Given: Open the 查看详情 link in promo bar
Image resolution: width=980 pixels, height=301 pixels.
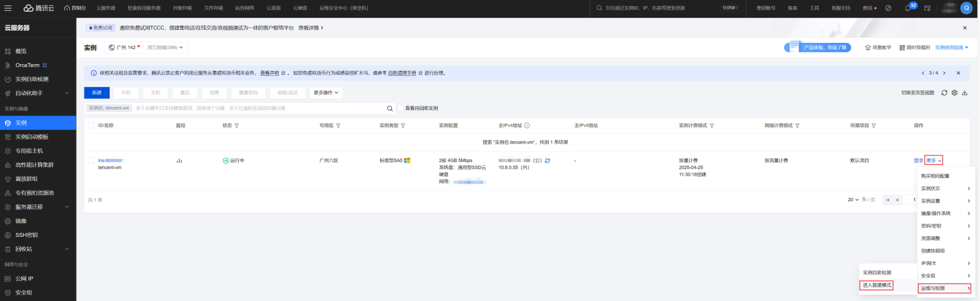Looking at the screenshot, I should click(311, 28).
